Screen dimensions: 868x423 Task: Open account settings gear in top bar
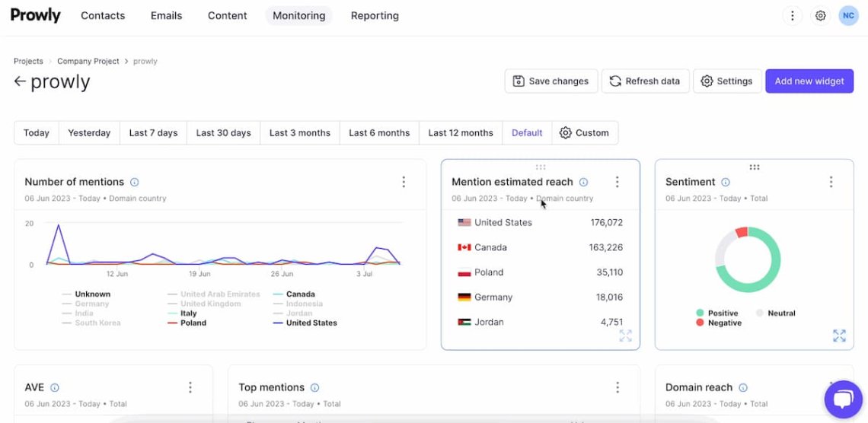(x=820, y=16)
